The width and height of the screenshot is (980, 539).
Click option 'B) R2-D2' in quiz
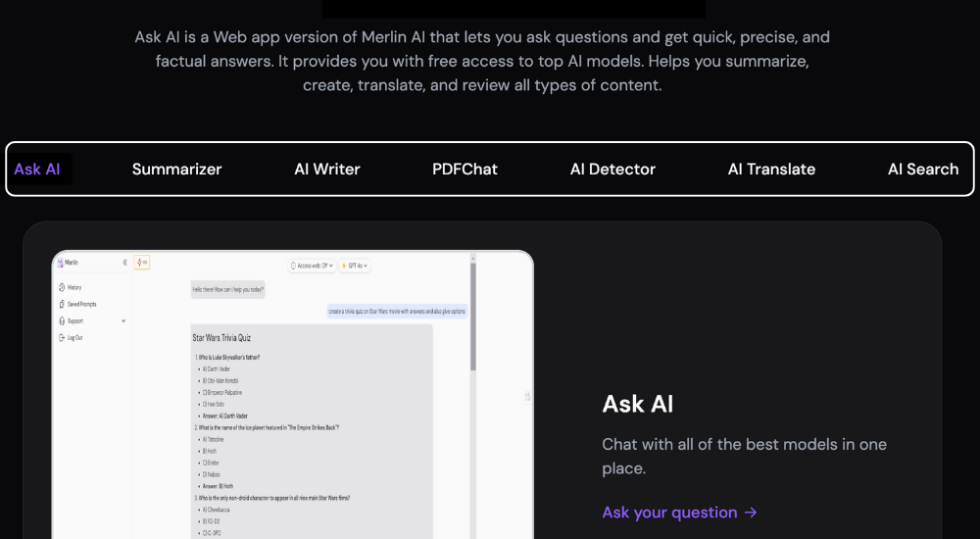[212, 521]
